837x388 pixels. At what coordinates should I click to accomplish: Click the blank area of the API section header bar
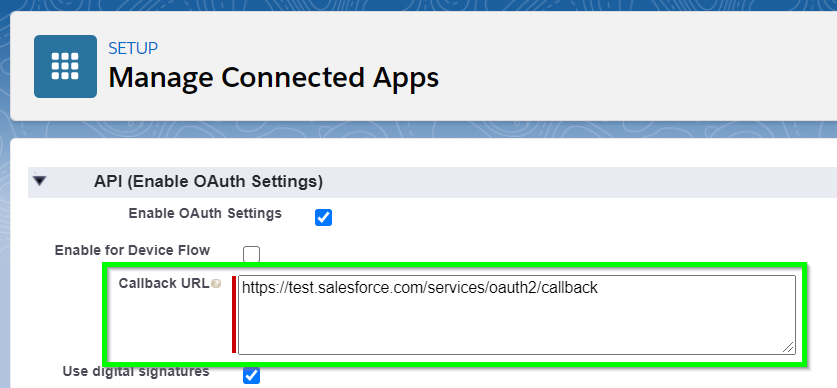[x=577, y=182]
